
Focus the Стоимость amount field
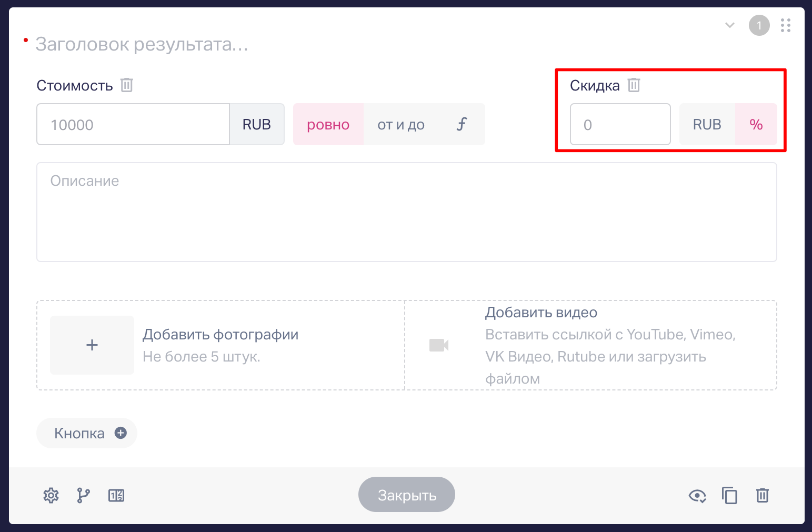click(x=133, y=124)
